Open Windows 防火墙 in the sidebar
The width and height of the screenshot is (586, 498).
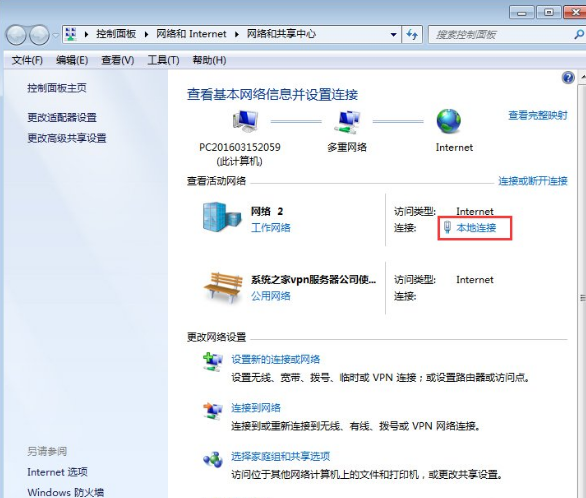click(65, 492)
